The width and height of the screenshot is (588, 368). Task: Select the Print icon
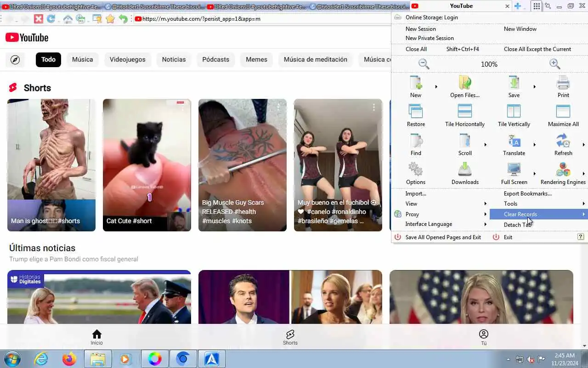click(563, 83)
